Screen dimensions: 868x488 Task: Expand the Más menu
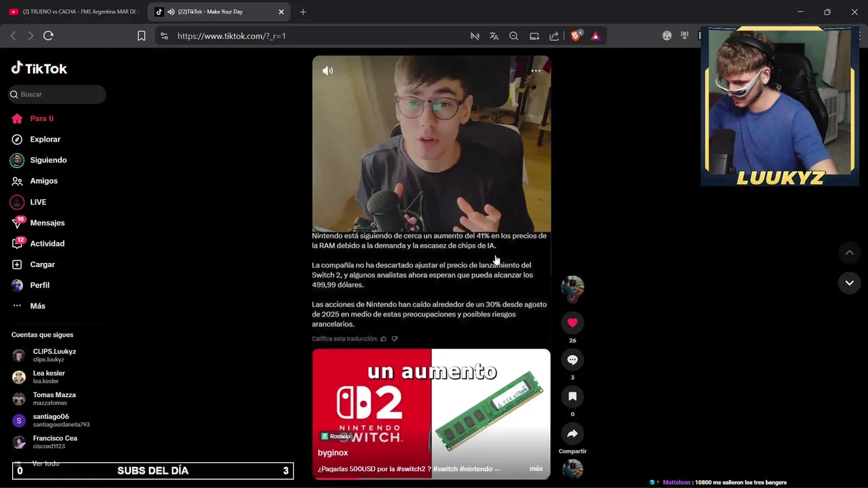(28, 306)
